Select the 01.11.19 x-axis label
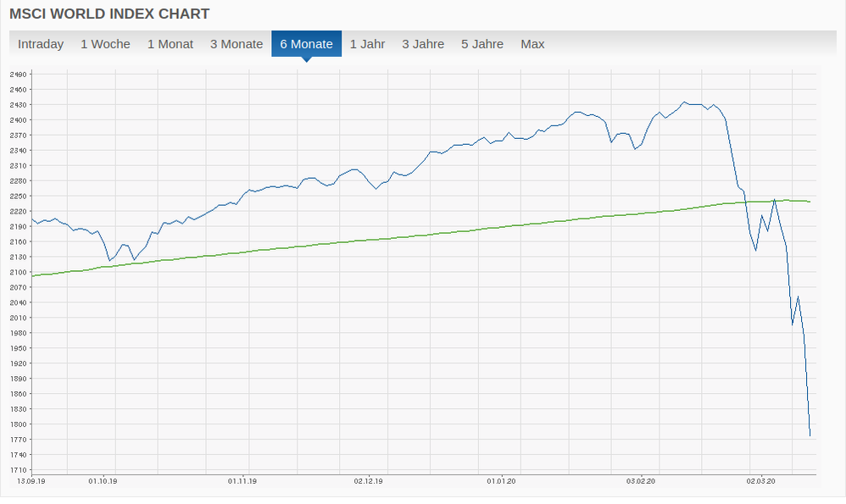Viewport: 846px width, 504px height. tap(242, 481)
